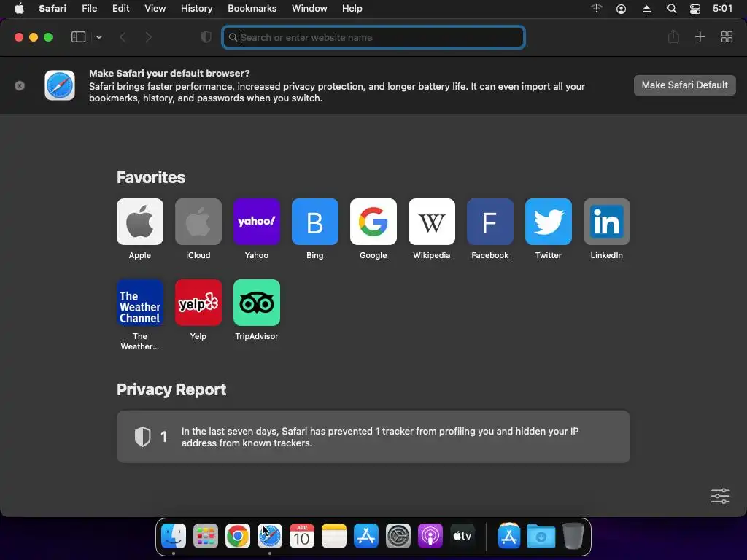Go back with the back arrow
Image resolution: width=747 pixels, height=560 pixels.
tap(123, 37)
